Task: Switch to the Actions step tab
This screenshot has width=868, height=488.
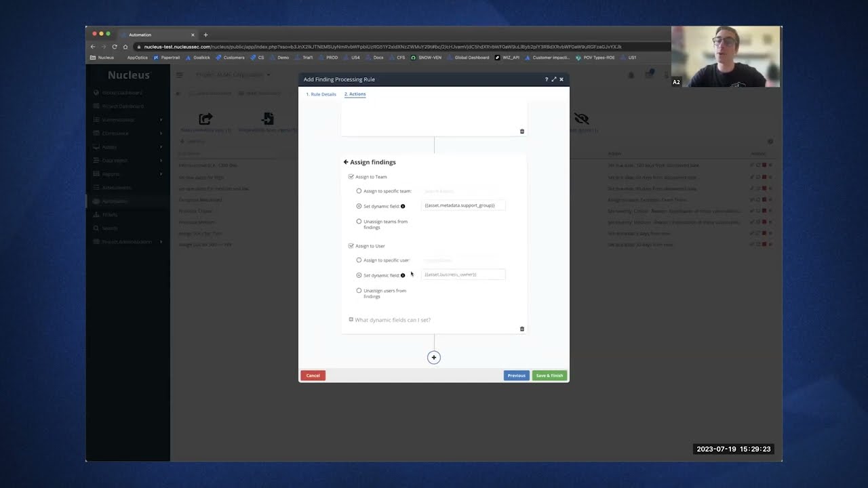Action: pyautogui.click(x=355, y=94)
